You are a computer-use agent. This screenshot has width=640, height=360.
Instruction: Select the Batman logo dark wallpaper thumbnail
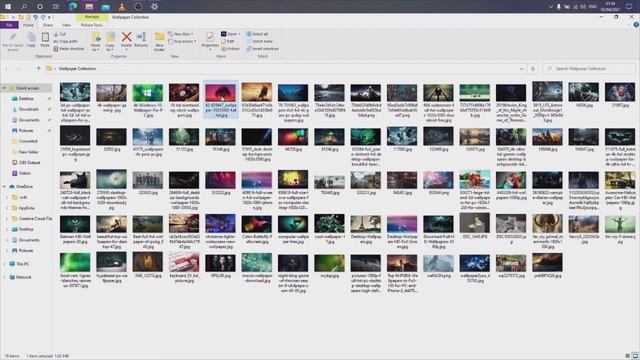(x=620, y=137)
